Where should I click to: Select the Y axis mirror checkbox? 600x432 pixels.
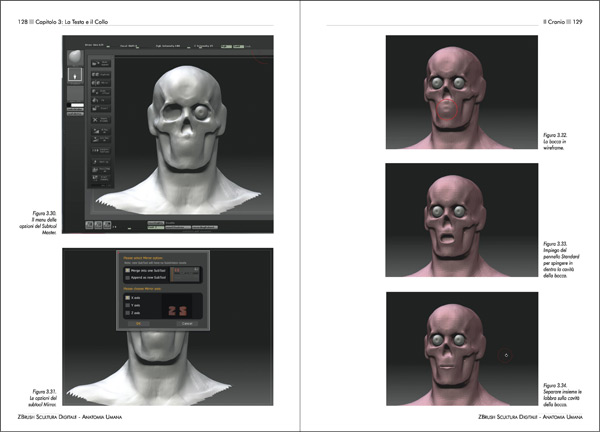click(x=127, y=305)
